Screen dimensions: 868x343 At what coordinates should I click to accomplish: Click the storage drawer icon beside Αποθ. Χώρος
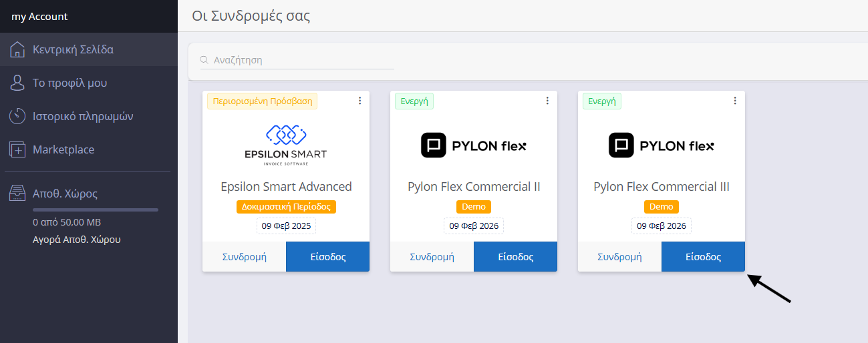coord(17,194)
